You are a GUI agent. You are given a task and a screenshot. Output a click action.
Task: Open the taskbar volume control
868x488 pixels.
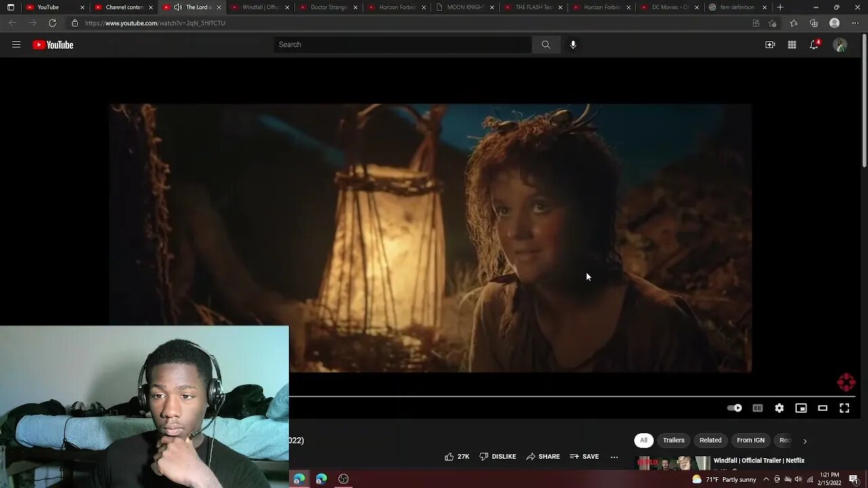(799, 479)
